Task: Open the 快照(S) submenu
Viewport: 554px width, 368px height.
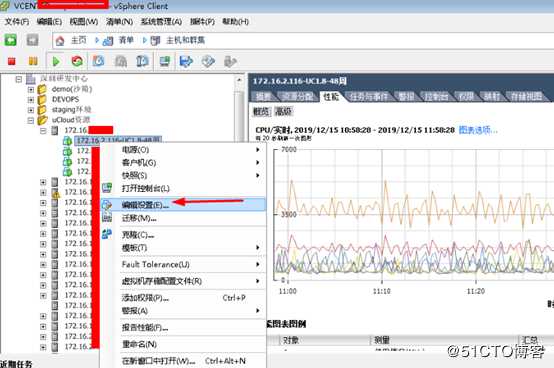Action: [183, 176]
